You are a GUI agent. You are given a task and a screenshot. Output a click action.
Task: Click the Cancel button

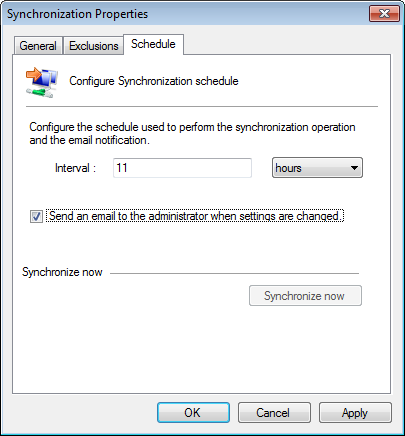[x=274, y=413]
